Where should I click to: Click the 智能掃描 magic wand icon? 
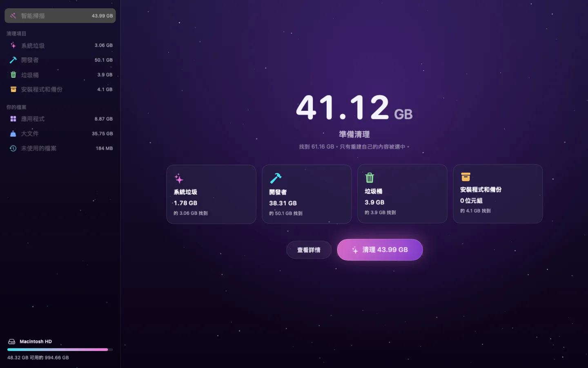[13, 16]
